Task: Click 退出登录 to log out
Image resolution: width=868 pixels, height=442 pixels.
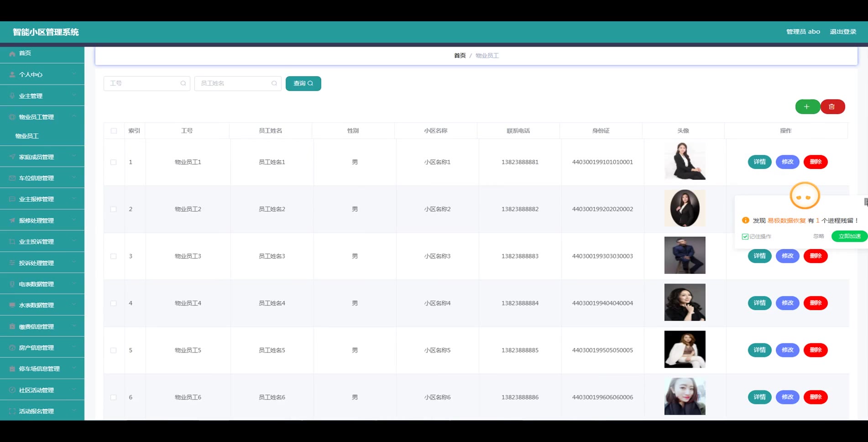Action: (842, 32)
